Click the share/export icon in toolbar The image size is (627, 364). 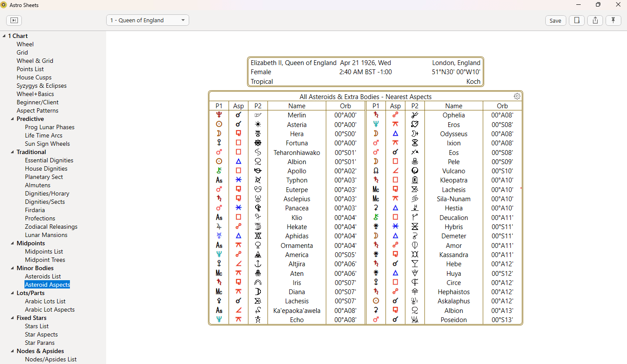[595, 21]
